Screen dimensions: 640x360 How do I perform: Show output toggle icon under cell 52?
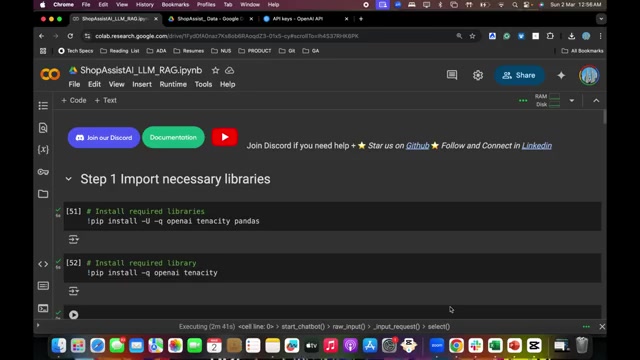(x=73, y=291)
